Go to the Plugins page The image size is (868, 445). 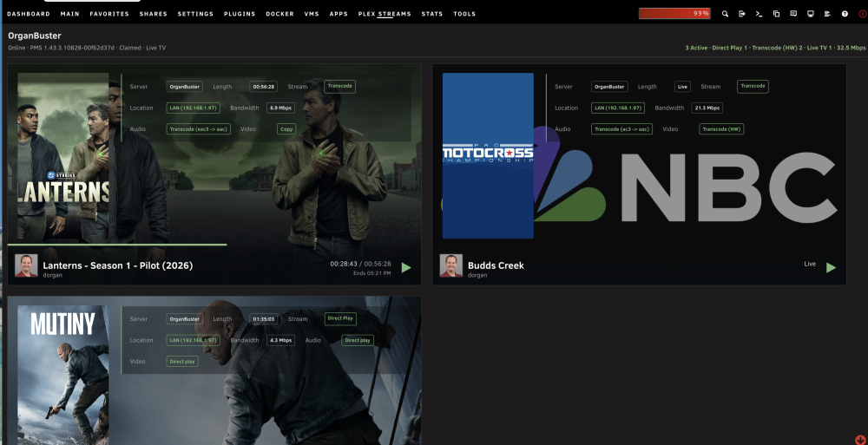[240, 14]
